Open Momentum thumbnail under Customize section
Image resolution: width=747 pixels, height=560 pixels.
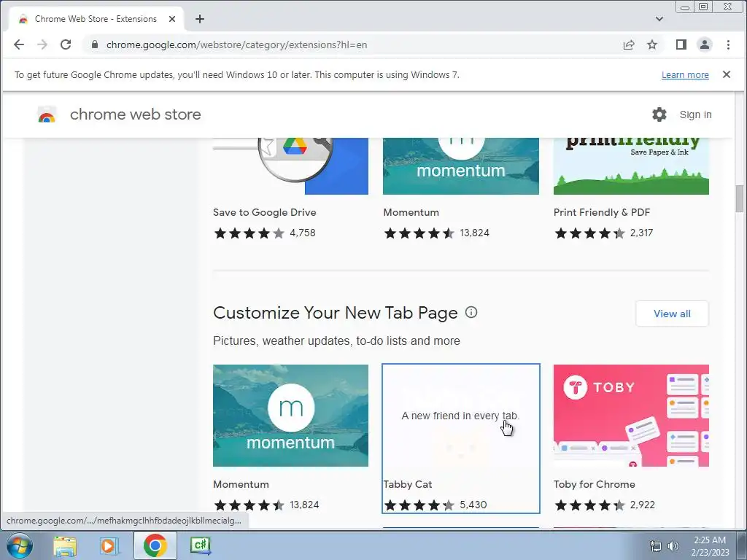[290, 416]
